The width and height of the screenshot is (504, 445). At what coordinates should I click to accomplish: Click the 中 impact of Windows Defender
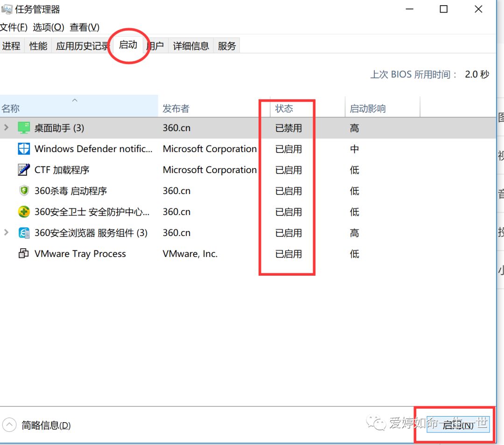pos(354,149)
